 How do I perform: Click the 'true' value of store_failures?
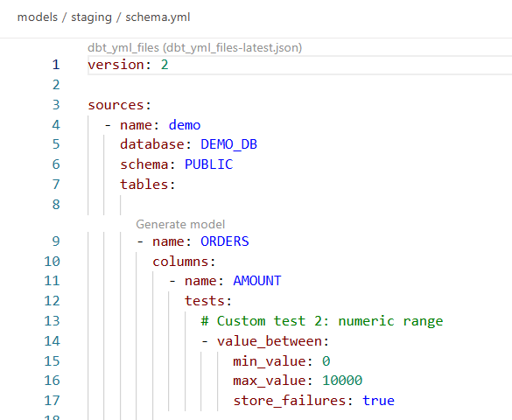(378, 401)
